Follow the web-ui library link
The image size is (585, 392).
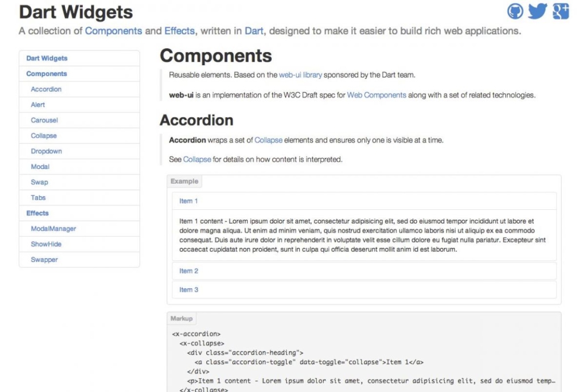pos(300,75)
